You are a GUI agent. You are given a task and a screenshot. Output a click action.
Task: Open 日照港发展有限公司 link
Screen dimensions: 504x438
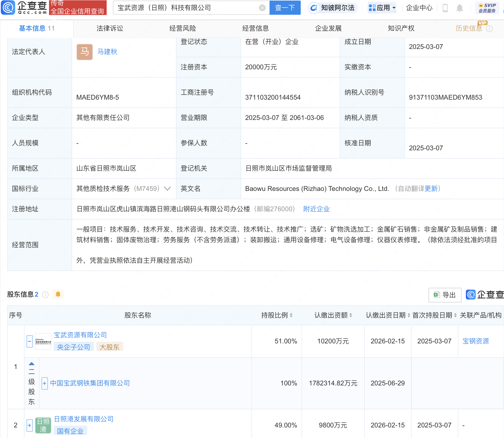tap(84, 419)
